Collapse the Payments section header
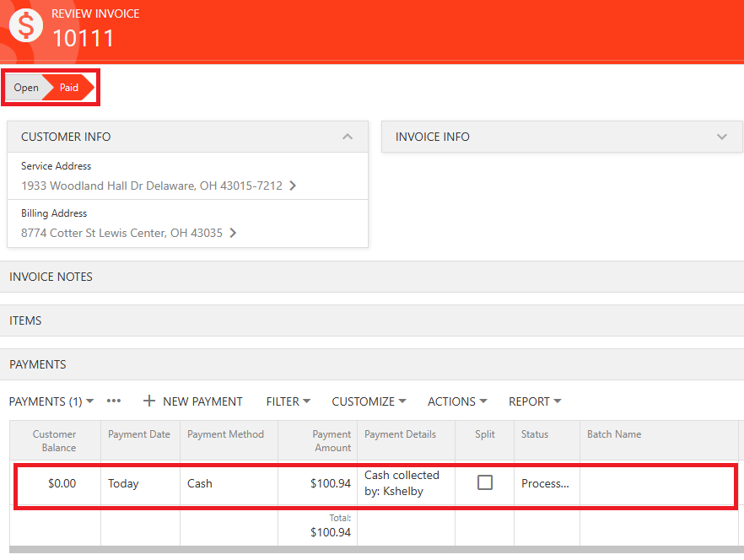The image size is (744, 560). point(372,364)
